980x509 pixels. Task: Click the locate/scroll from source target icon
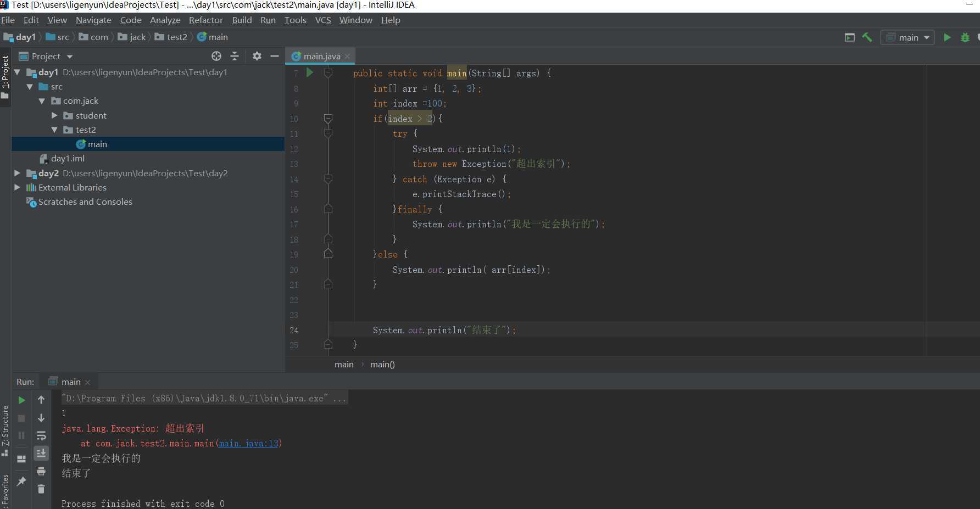pos(216,56)
